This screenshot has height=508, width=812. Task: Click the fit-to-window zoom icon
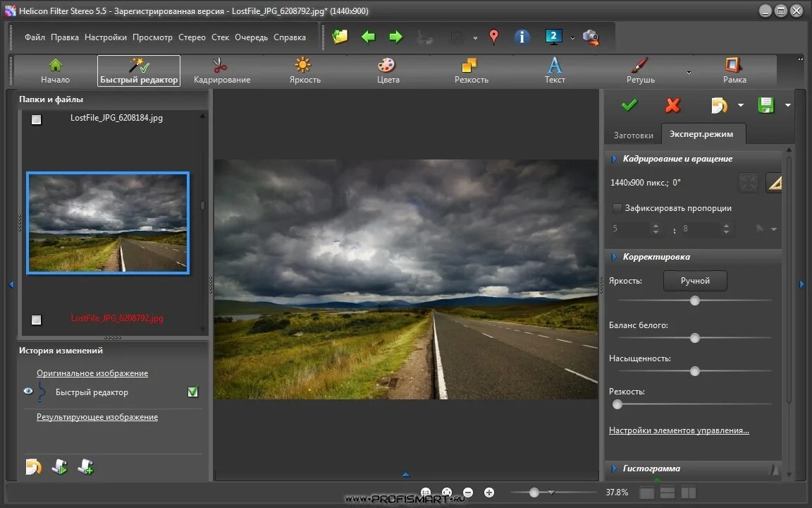447,492
